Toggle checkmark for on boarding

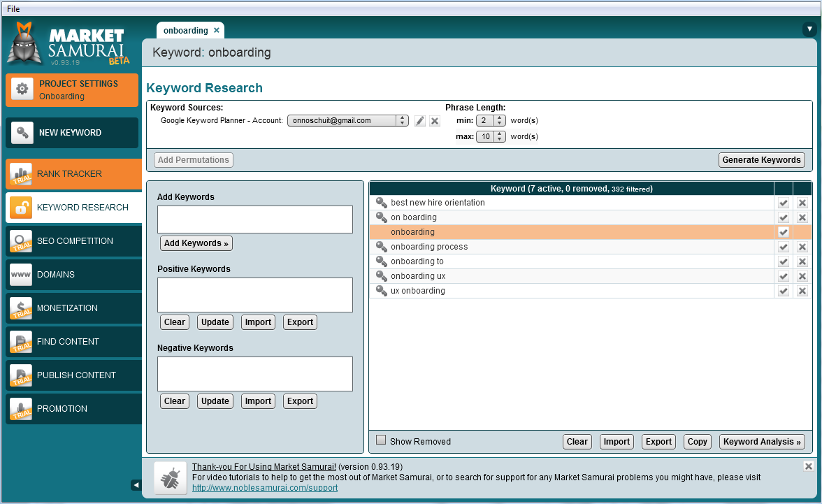tap(783, 217)
